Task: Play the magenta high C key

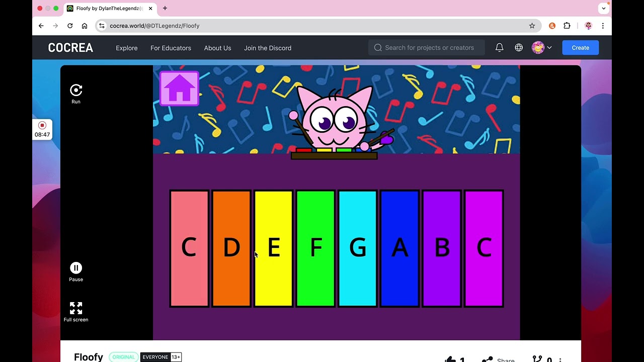Action: tap(484, 248)
